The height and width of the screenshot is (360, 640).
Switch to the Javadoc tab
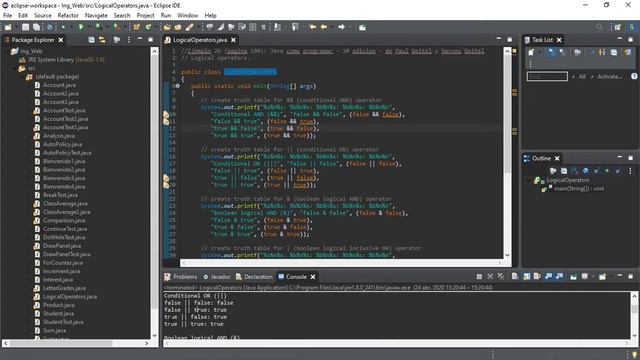point(217,277)
